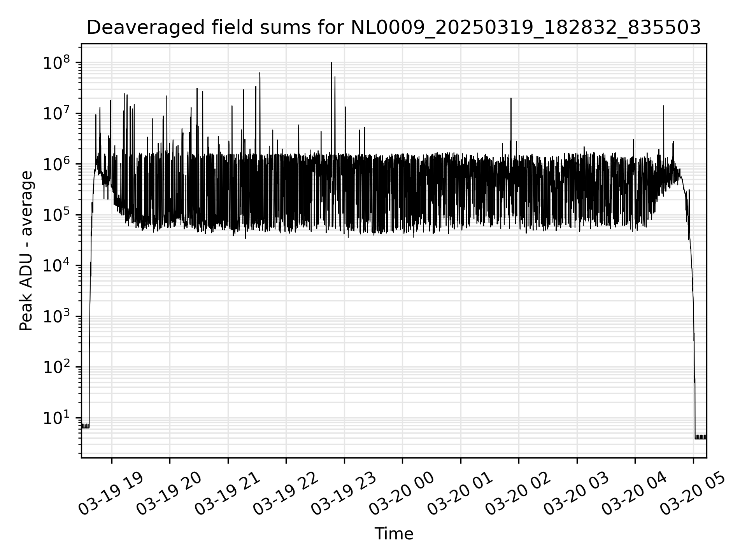This screenshot has height=560, width=747.
Task: Click the y-axis label 'Peak ADU - average'
Action: coord(26,251)
